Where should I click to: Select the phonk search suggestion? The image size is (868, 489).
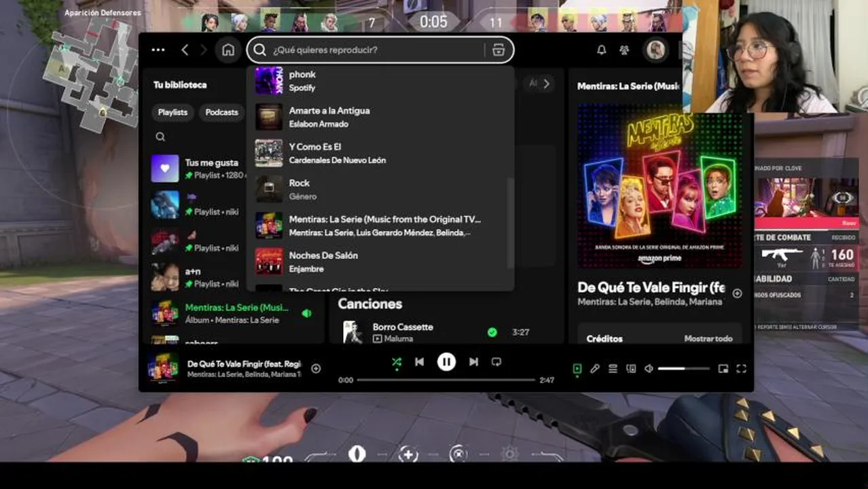tap(380, 81)
